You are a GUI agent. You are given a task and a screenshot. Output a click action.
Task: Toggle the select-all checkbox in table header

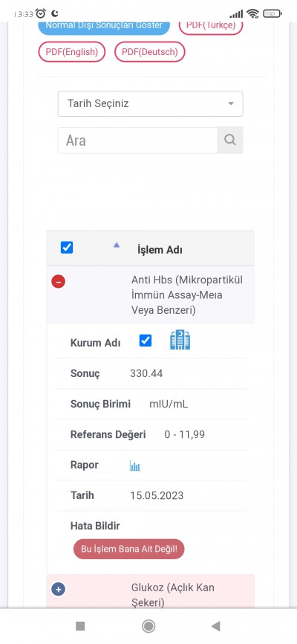(67, 248)
